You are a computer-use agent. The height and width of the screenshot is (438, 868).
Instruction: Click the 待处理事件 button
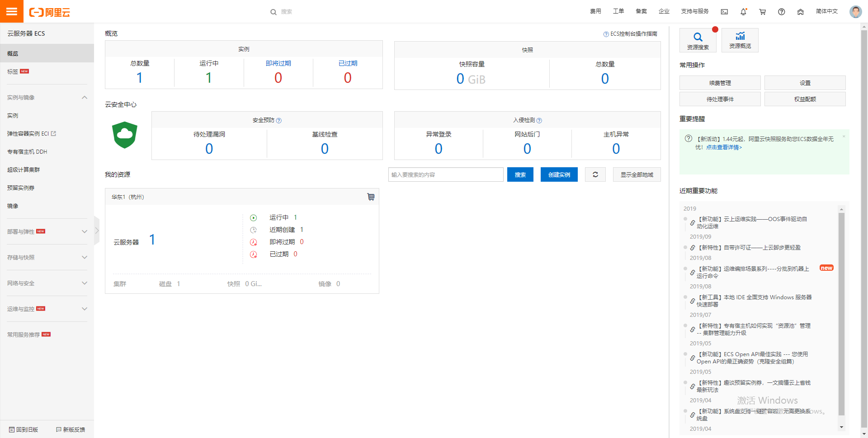click(720, 99)
